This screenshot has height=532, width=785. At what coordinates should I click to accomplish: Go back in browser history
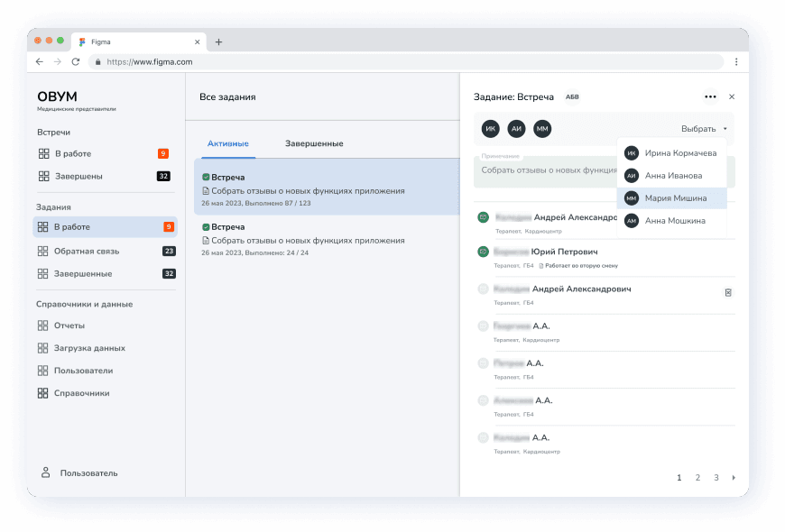[40, 61]
